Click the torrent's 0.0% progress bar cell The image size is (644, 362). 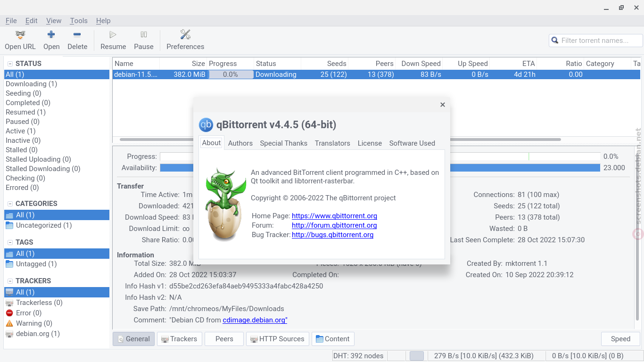(231, 74)
